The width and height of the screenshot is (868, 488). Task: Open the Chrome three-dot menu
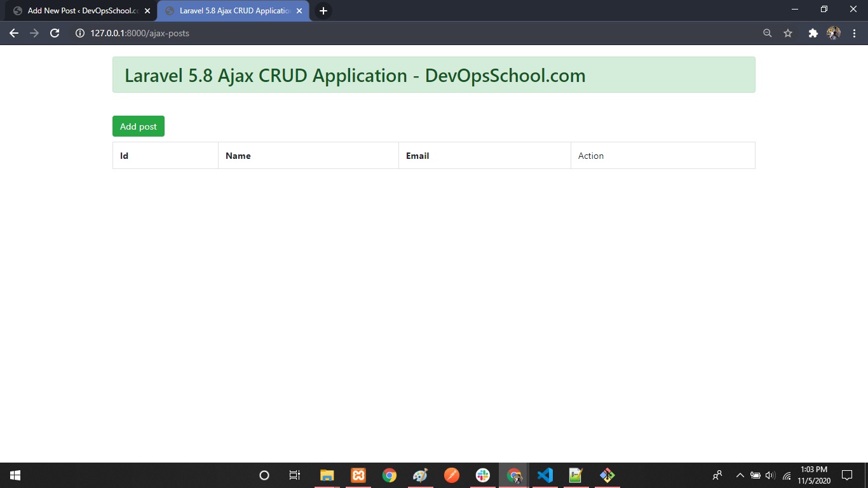pyautogui.click(x=853, y=33)
